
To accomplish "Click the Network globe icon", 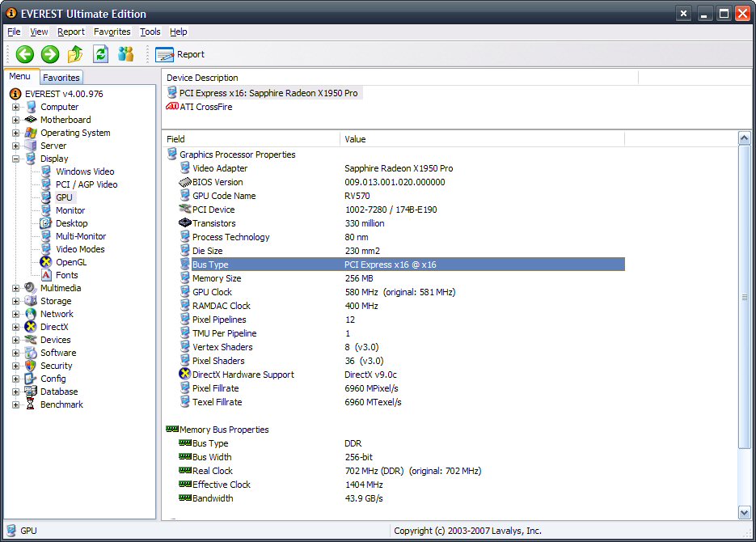I will coord(31,314).
